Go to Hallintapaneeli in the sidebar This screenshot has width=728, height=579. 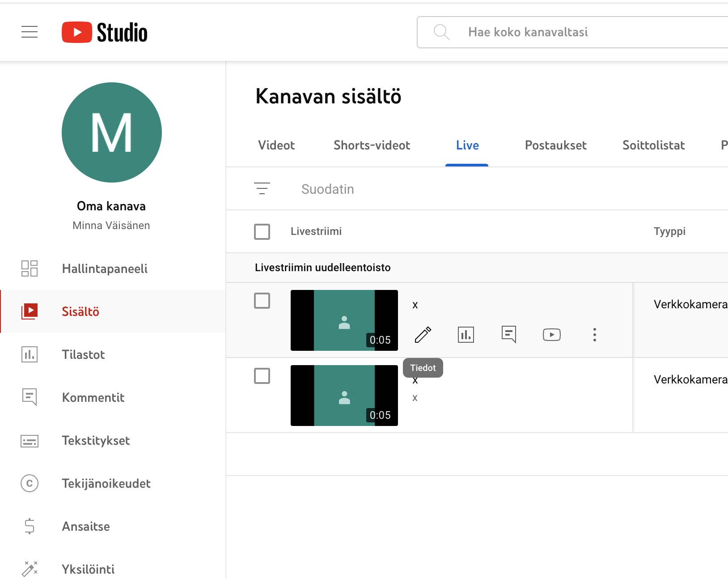105,268
